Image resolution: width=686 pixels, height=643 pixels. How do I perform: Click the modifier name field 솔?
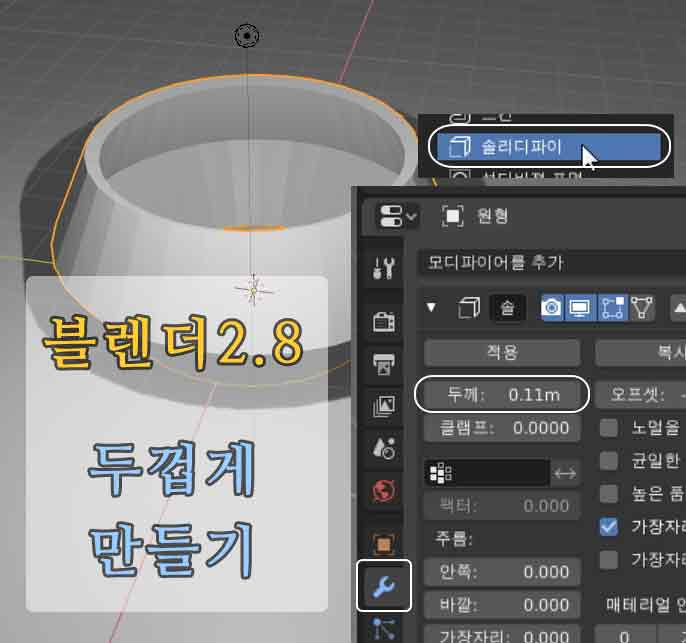tap(508, 308)
